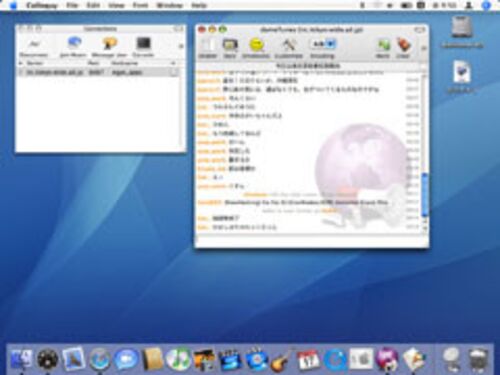Open iTunes from the Dock
This screenshot has width=500, height=375.
pos(178,359)
